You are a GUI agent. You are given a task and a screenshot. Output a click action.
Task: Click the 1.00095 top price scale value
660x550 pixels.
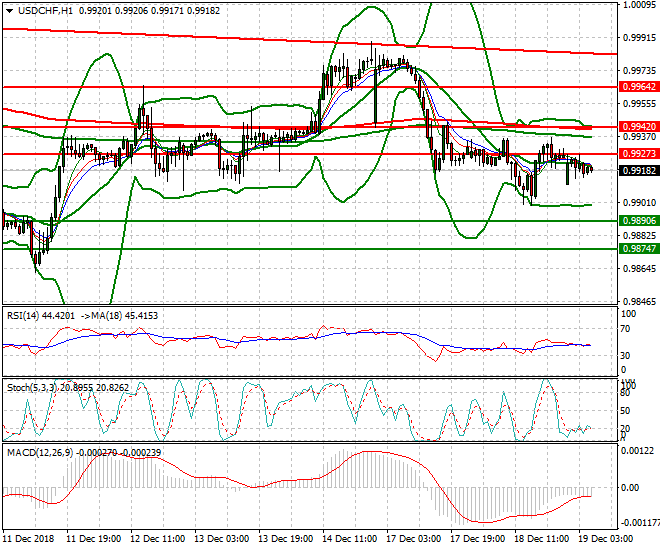(639, 5)
